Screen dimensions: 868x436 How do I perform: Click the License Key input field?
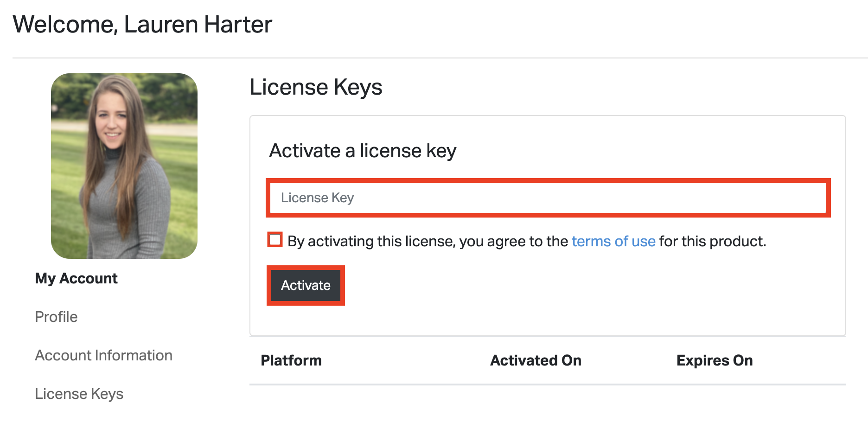[x=547, y=198]
